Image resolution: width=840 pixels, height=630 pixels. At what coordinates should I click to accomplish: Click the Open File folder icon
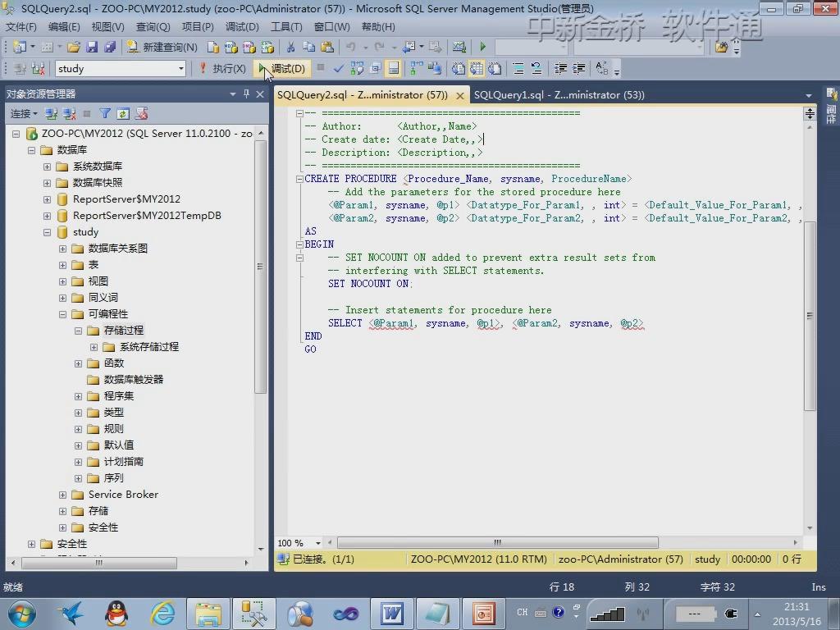point(73,47)
